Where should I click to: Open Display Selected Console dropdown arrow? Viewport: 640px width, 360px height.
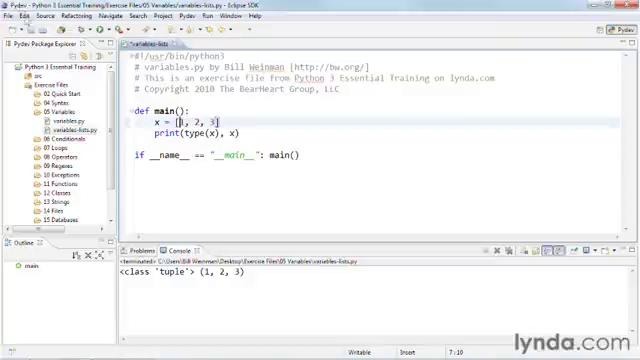click(x=595, y=251)
